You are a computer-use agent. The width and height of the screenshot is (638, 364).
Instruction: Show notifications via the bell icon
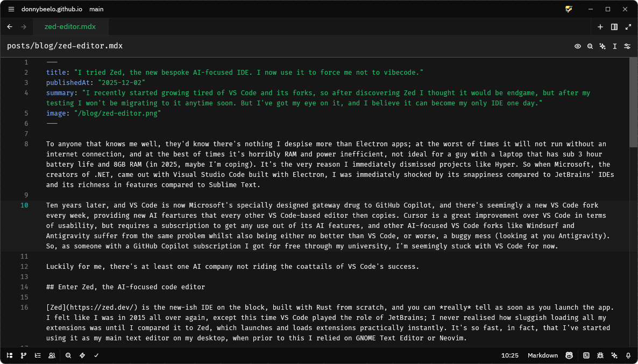click(628, 355)
